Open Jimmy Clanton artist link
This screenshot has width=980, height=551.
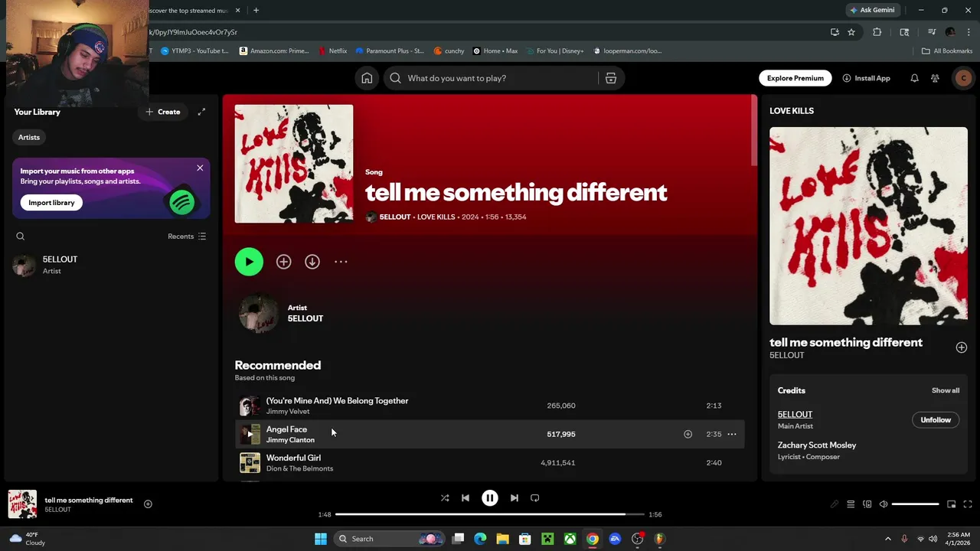(290, 440)
